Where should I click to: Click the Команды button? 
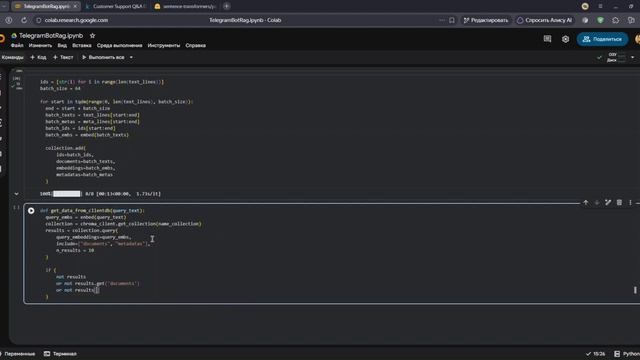pos(13,58)
